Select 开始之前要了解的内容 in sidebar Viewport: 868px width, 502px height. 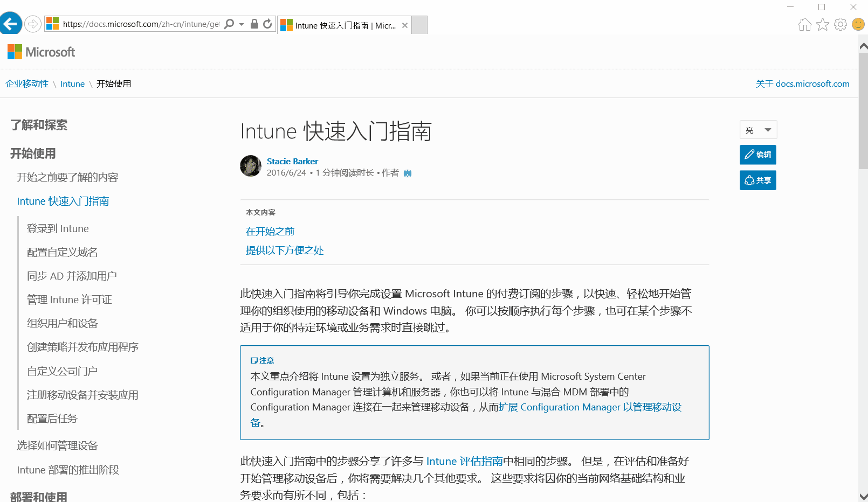67,177
